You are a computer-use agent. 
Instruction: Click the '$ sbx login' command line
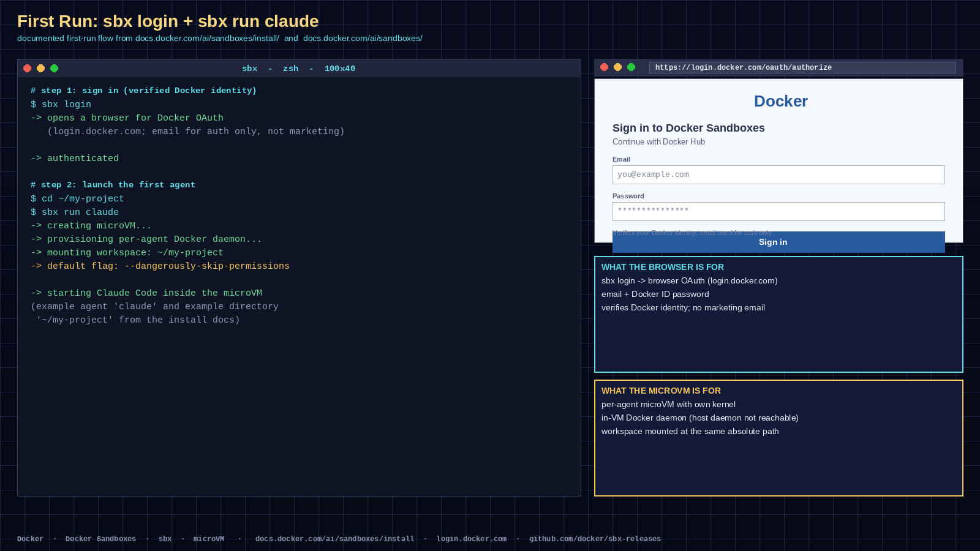tap(61, 104)
